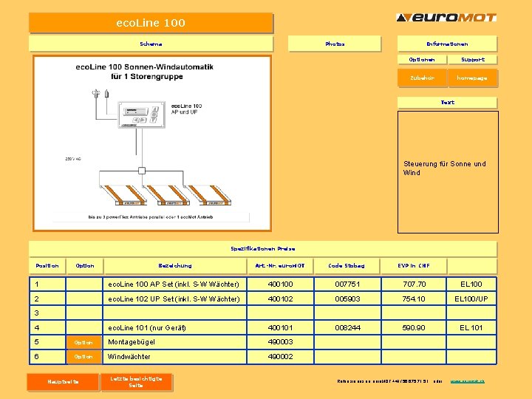Screen dimensions: 532x399
Task: Click article number 400102 cell
Action: (280, 299)
